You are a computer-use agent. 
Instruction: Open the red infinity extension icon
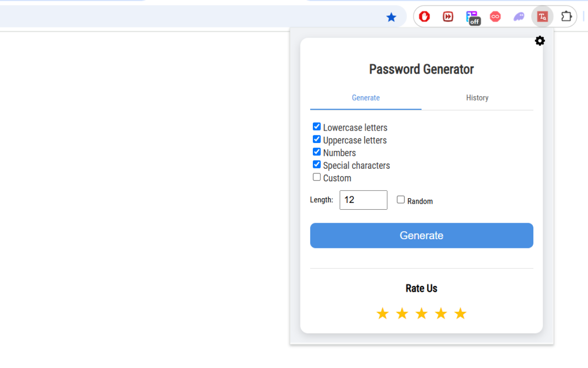tap(495, 17)
